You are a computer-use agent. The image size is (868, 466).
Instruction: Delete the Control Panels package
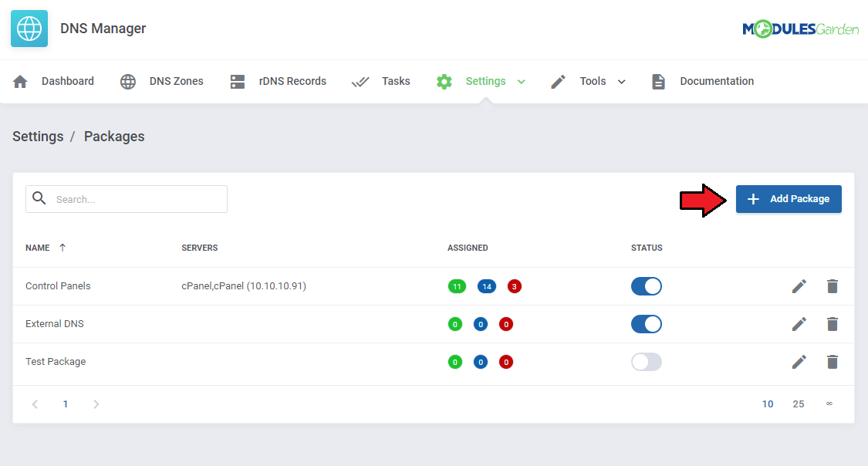[x=832, y=286]
